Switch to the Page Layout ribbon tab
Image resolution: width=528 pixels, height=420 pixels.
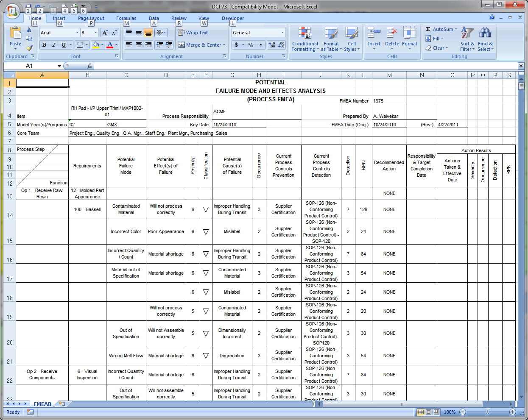pos(91,18)
